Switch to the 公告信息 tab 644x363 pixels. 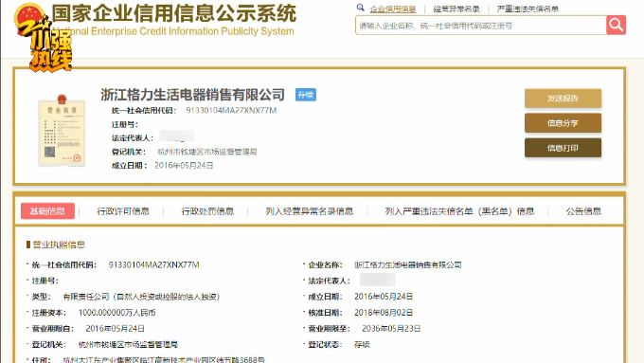click(583, 211)
